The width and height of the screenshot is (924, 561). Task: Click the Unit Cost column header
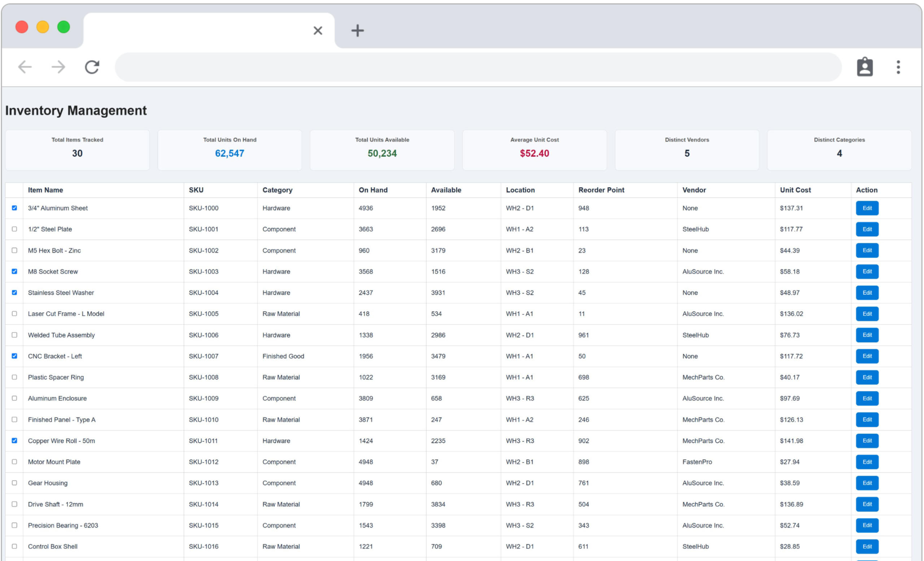pyautogui.click(x=795, y=190)
